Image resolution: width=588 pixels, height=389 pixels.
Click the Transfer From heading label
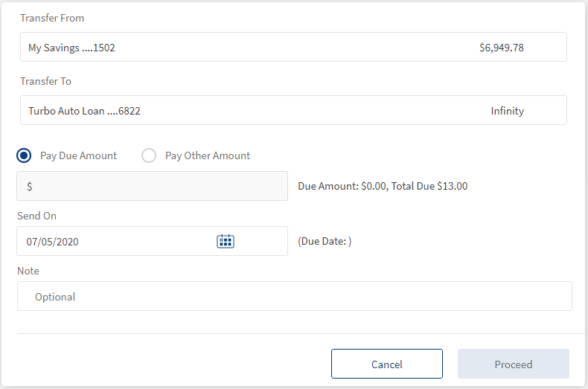[x=52, y=18]
